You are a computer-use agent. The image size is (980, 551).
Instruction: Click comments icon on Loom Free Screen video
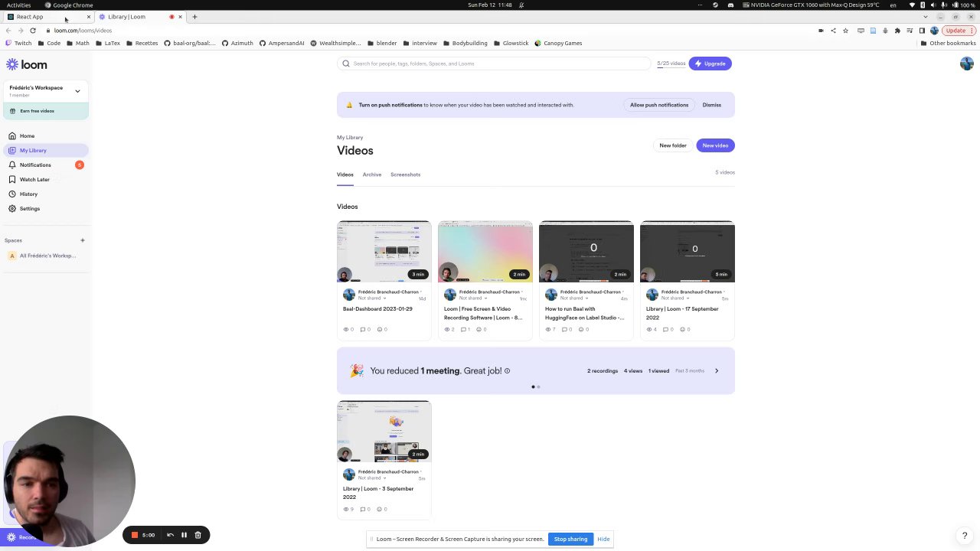[x=464, y=330]
